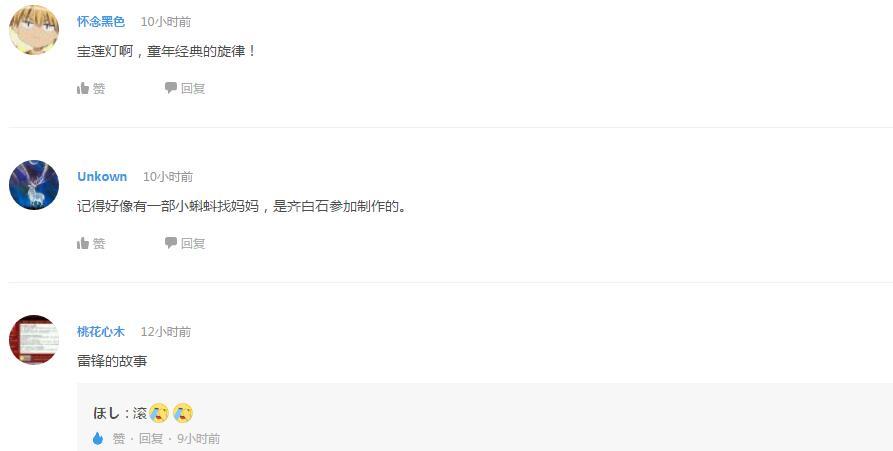Viewport: 893px width, 451px height.
Task: Click the 12小时前 timestamp on 桃花心木's comment
Action: pos(166,331)
